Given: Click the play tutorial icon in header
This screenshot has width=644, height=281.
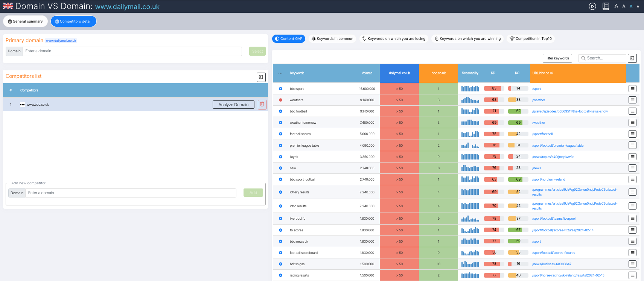Looking at the screenshot, I should coord(592,6).
